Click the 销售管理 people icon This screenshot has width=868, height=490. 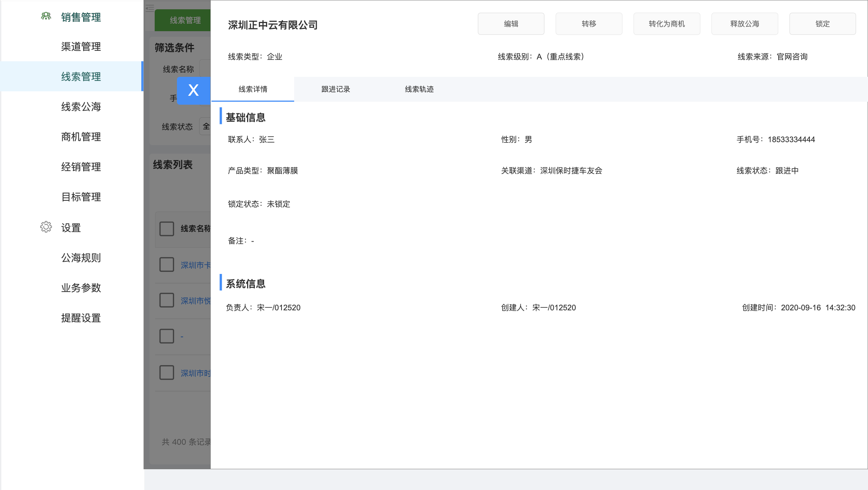pyautogui.click(x=46, y=16)
